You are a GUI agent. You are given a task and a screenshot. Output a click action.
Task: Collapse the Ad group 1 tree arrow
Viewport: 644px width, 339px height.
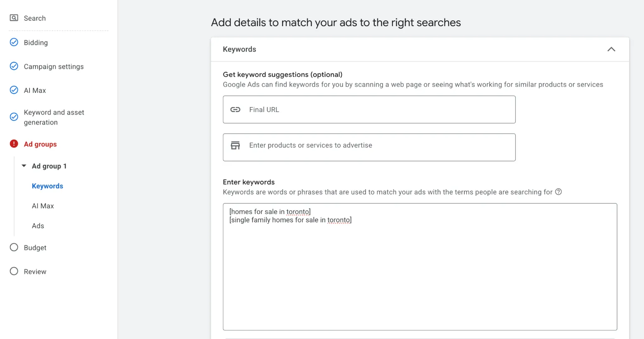[24, 166]
